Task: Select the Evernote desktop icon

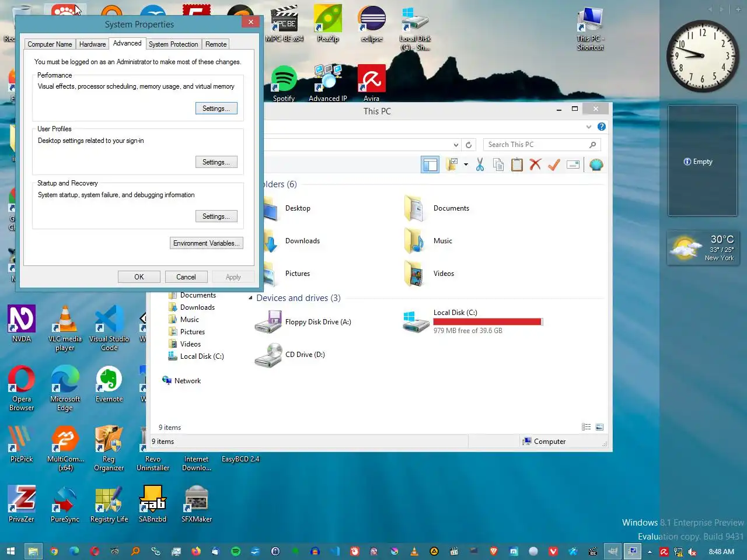Action: 109,384
